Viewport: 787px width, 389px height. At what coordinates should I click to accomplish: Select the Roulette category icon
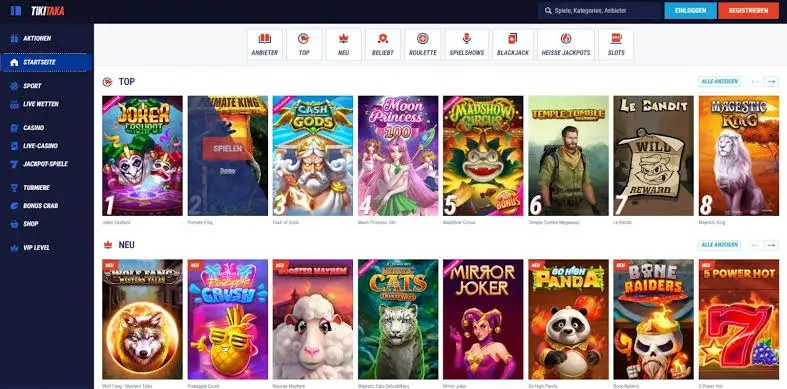(423, 45)
